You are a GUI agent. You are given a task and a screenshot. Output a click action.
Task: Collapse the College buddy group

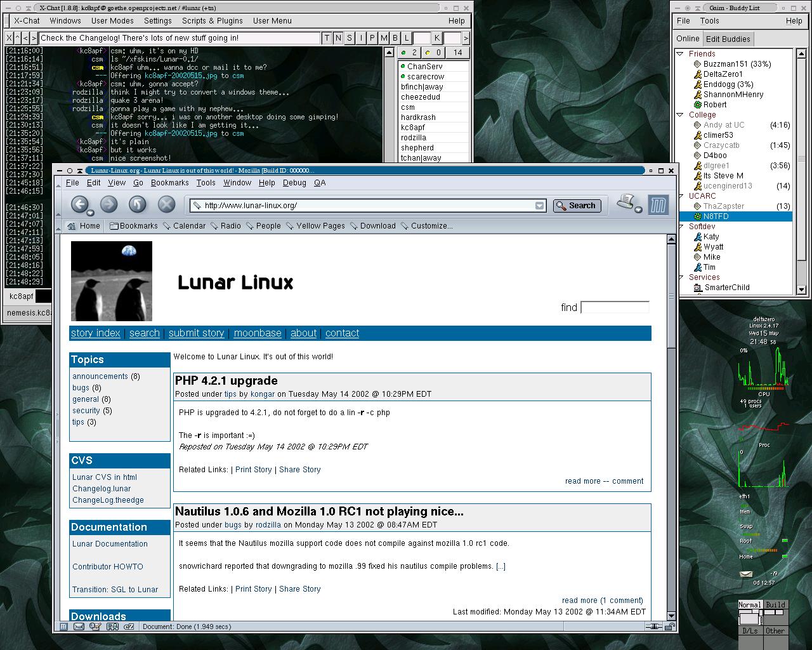point(681,115)
